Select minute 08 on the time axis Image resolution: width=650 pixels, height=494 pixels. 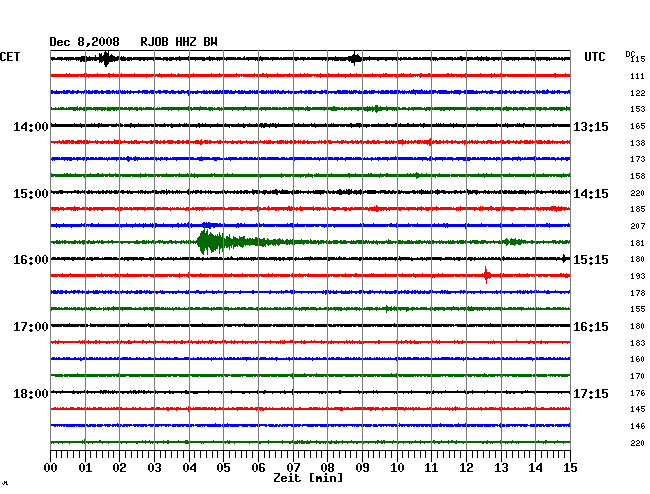point(327,467)
